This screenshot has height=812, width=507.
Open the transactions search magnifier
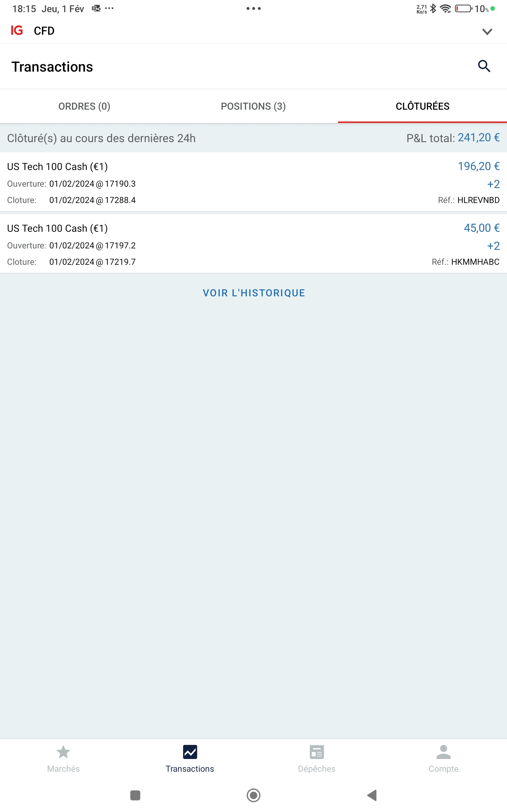coord(484,66)
